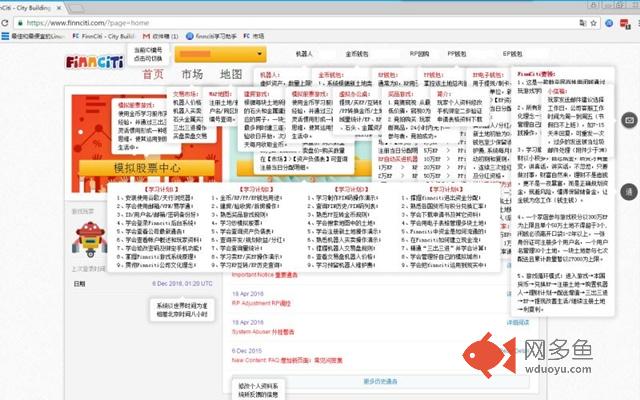Click the red extension icon with badge

pyautogui.click(x=624, y=24)
